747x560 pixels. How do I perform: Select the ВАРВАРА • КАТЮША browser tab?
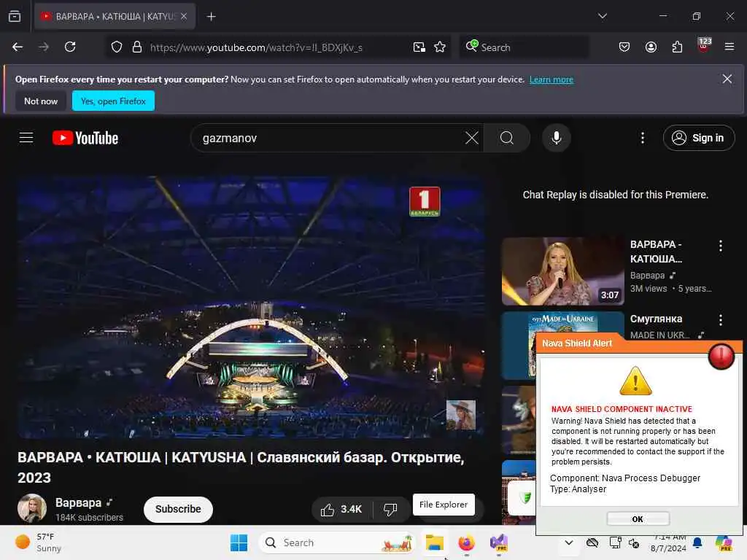coord(115,16)
